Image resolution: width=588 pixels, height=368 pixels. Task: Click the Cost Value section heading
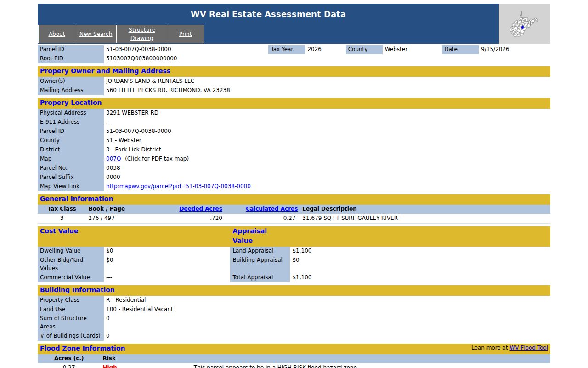point(59,231)
